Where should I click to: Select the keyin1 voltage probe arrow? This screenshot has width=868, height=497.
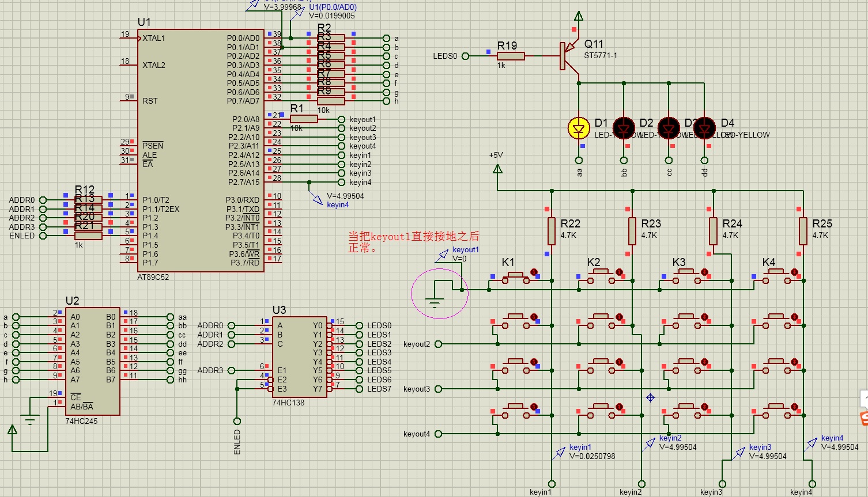click(558, 453)
